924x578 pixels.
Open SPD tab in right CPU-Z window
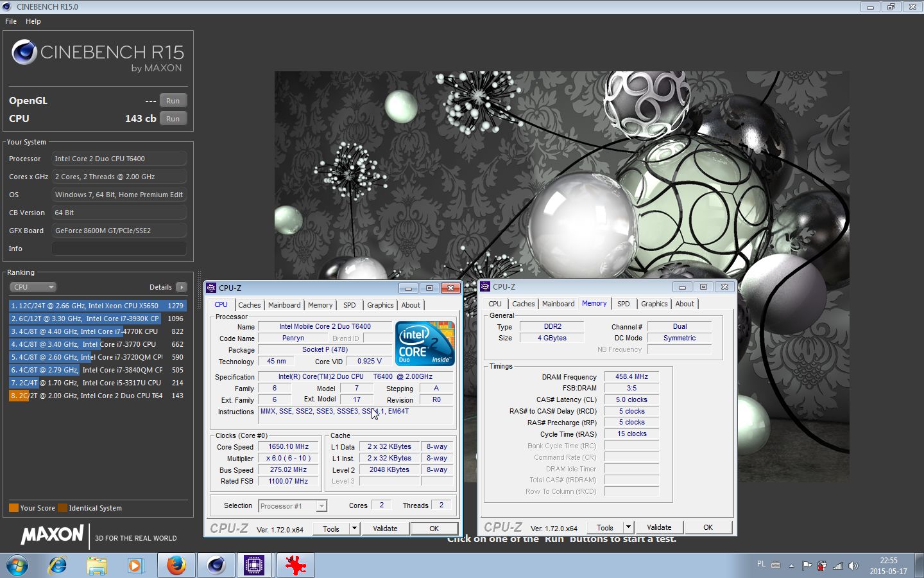pos(623,304)
